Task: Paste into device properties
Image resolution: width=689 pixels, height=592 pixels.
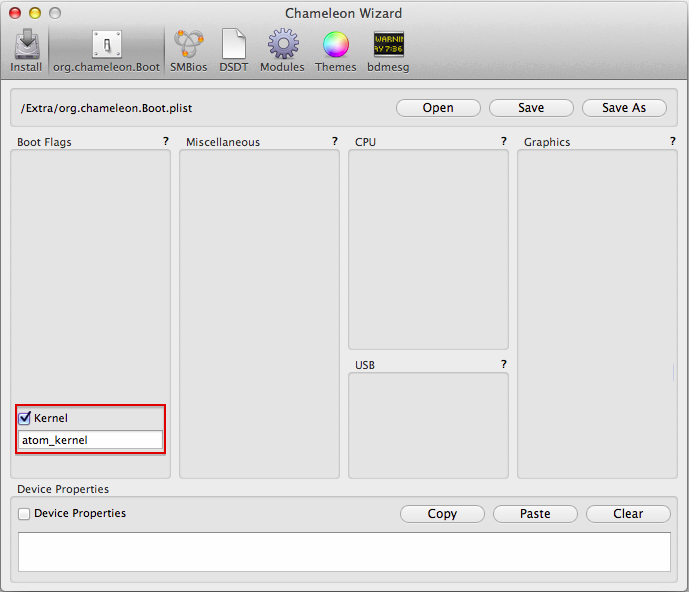Action: tap(535, 514)
